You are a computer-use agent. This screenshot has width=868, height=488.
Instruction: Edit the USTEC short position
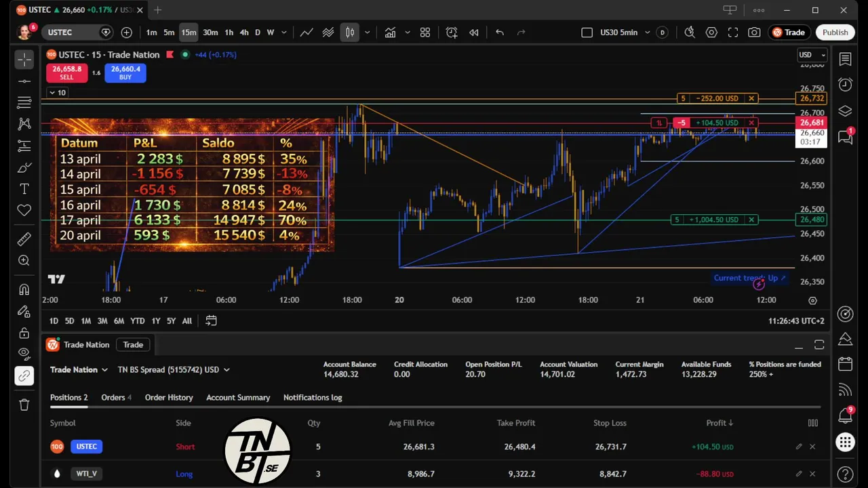tap(799, 447)
